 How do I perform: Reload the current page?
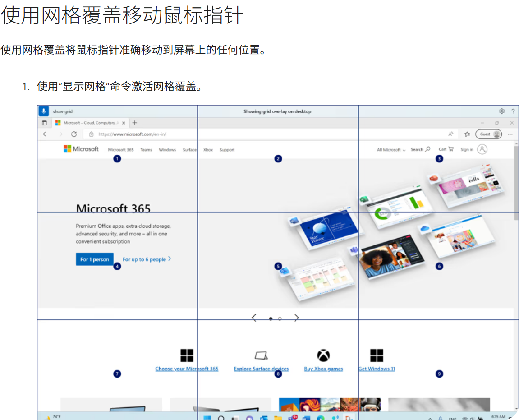point(74,134)
